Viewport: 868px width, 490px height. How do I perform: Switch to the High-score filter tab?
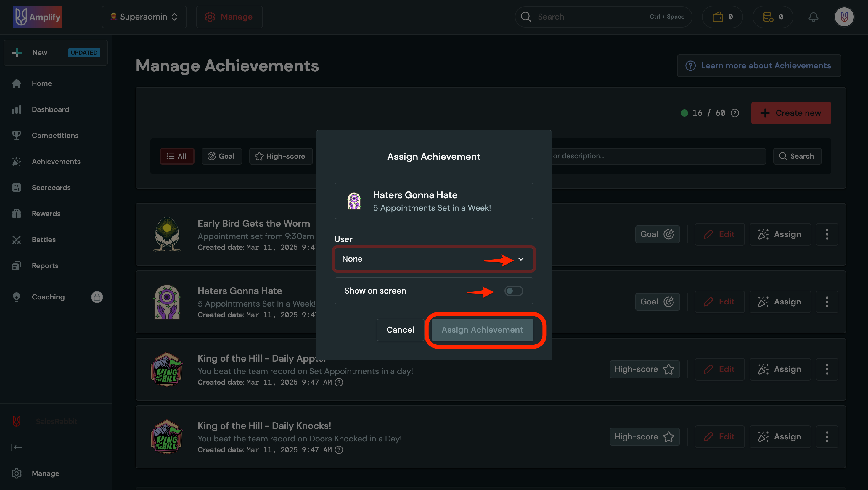pos(281,156)
